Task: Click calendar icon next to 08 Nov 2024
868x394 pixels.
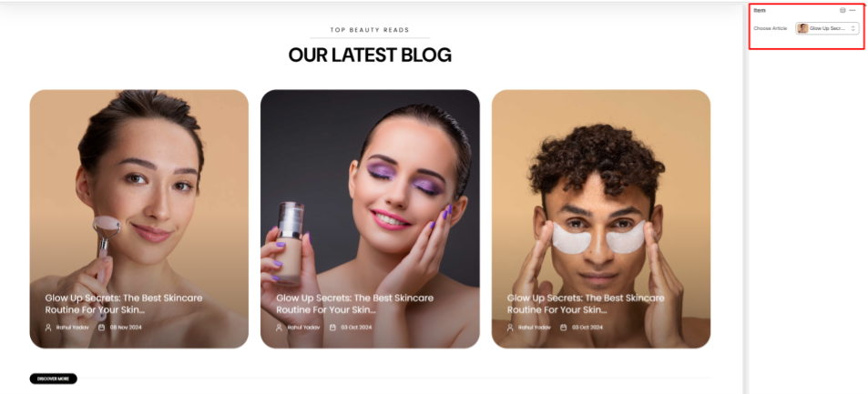Action: click(x=101, y=327)
